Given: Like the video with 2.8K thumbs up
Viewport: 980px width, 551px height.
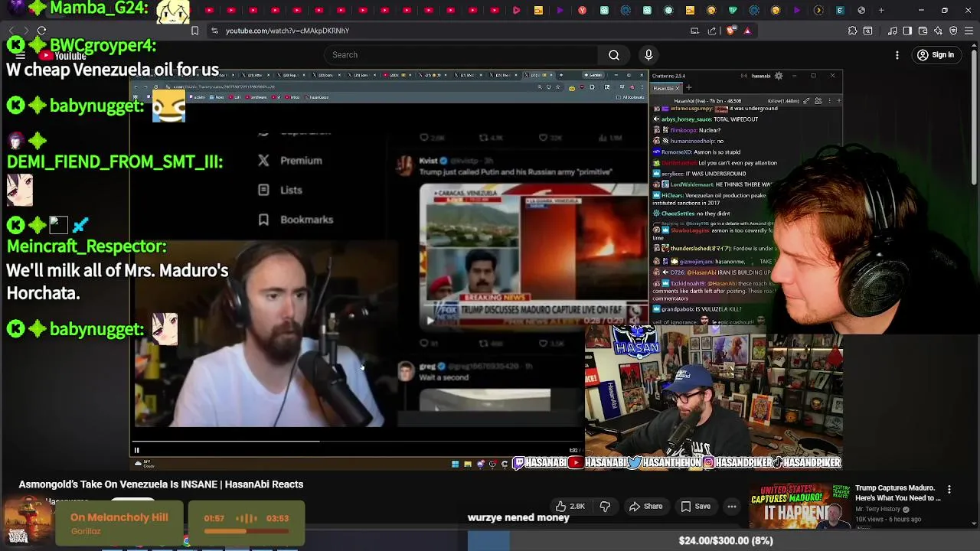Looking at the screenshot, I should tap(570, 507).
